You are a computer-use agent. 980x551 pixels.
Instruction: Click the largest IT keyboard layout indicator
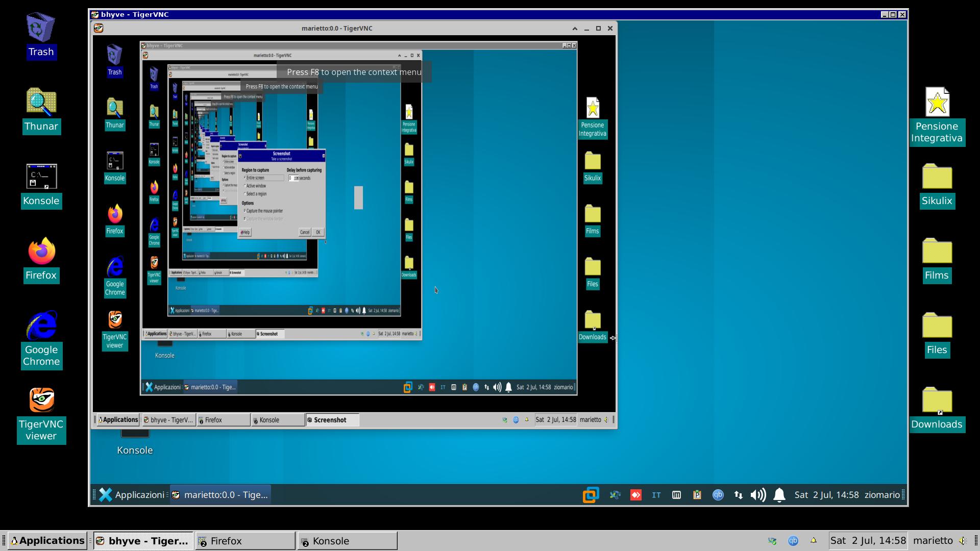point(656,495)
